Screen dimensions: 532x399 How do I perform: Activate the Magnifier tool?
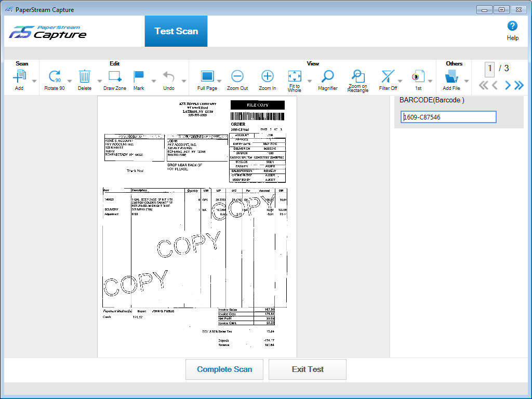pos(327,77)
